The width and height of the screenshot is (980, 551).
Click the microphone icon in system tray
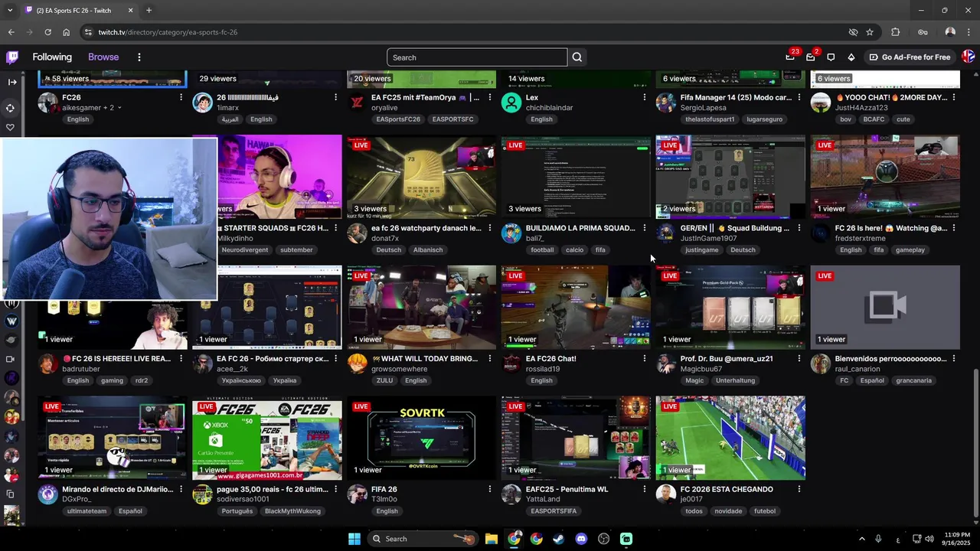pyautogui.click(x=878, y=539)
